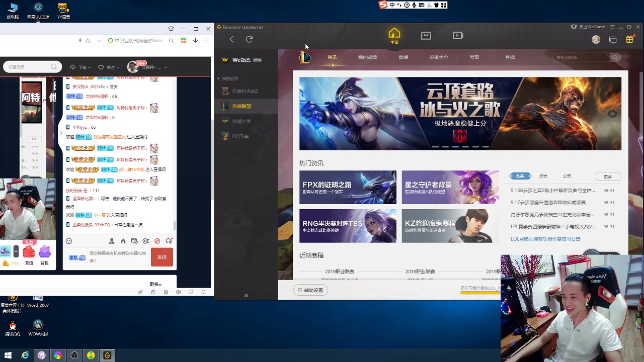The width and height of the screenshot is (644, 362).
Task: Click the summoner search magnifier button
Action: (615, 58)
